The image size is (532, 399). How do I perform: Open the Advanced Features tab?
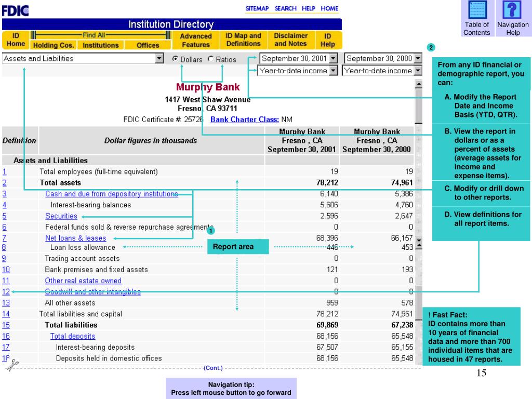[x=196, y=40]
